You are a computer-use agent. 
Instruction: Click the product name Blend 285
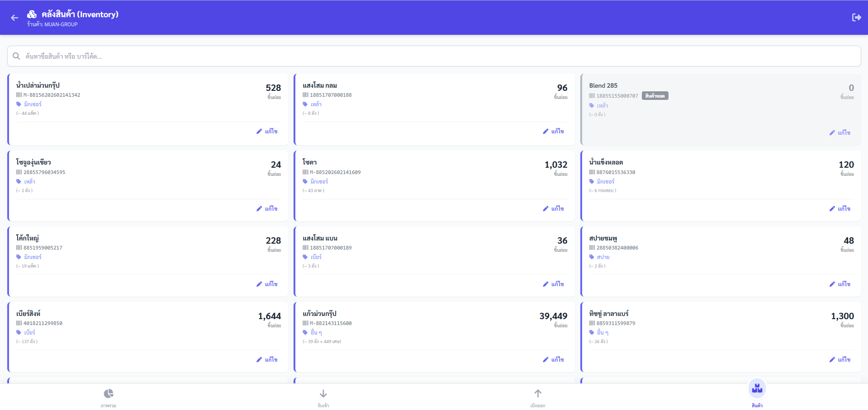603,85
